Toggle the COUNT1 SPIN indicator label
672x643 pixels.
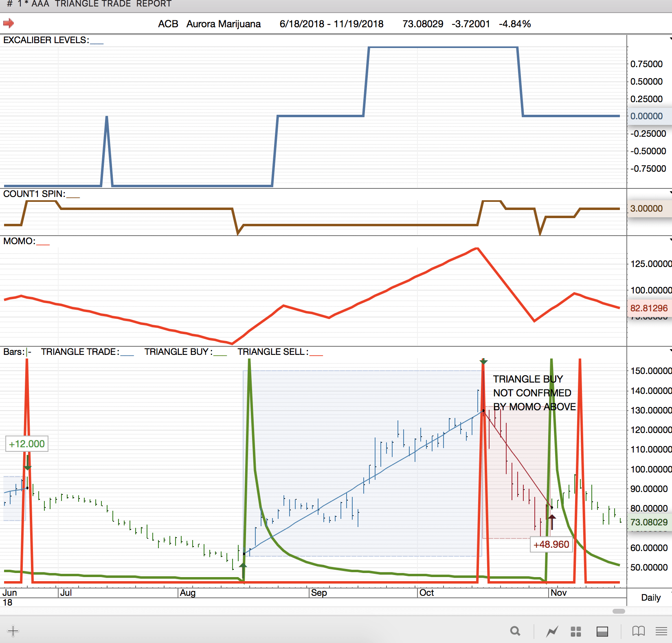point(34,194)
